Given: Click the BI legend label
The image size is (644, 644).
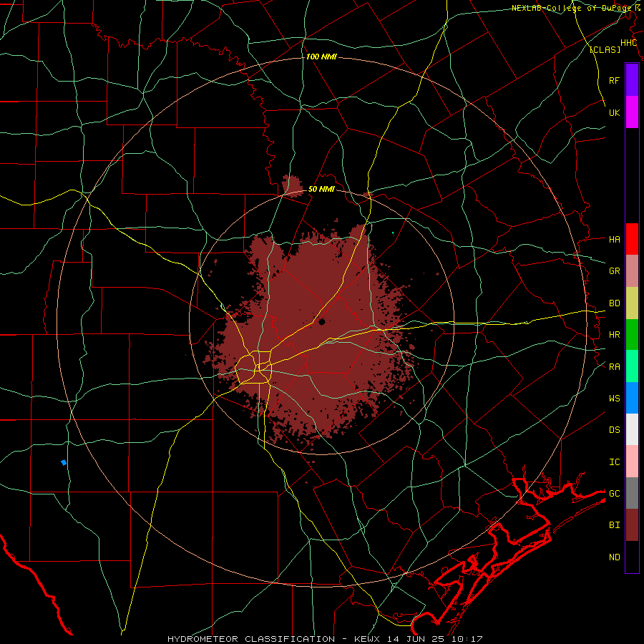Looking at the screenshot, I should 614,525.
